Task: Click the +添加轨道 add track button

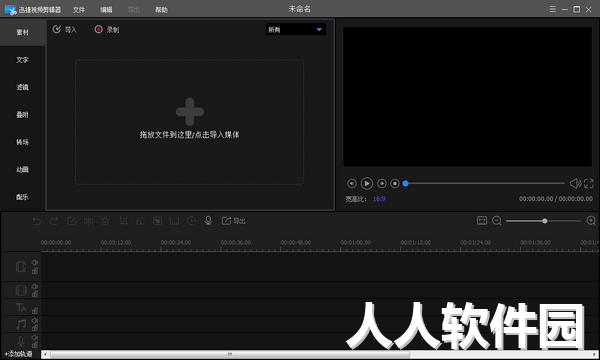Action: pos(18,354)
